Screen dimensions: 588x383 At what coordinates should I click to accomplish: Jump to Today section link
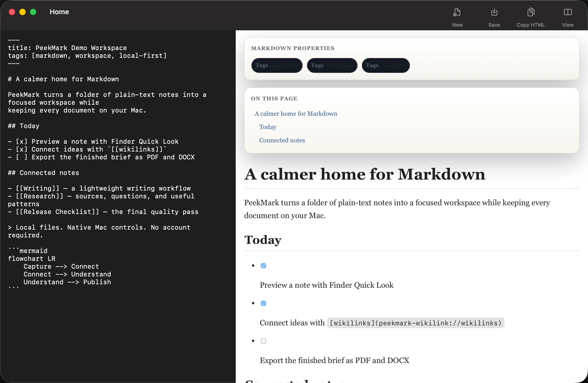click(x=268, y=127)
